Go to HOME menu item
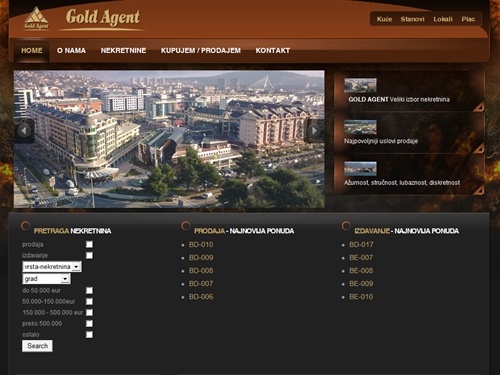 tap(32, 51)
